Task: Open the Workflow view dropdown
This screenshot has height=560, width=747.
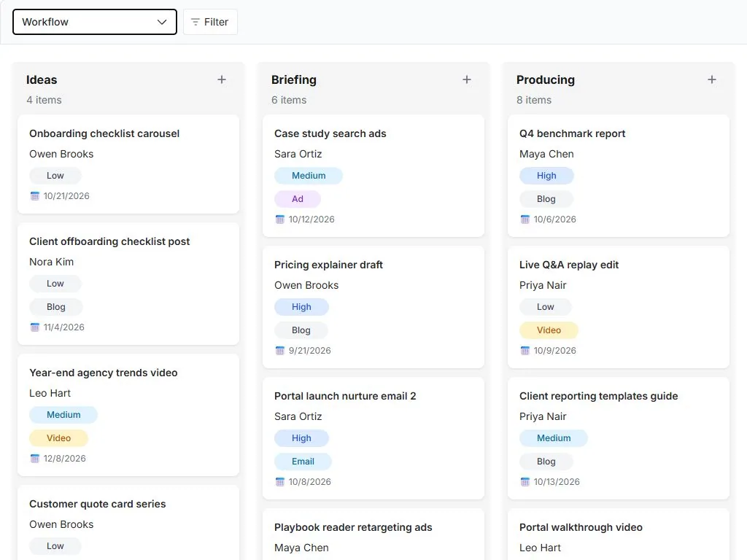Action: [x=95, y=22]
